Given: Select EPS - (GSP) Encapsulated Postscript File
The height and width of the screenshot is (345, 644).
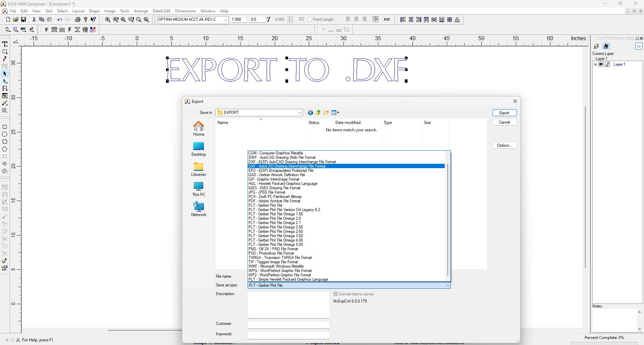Looking at the screenshot, I should pos(346,170).
